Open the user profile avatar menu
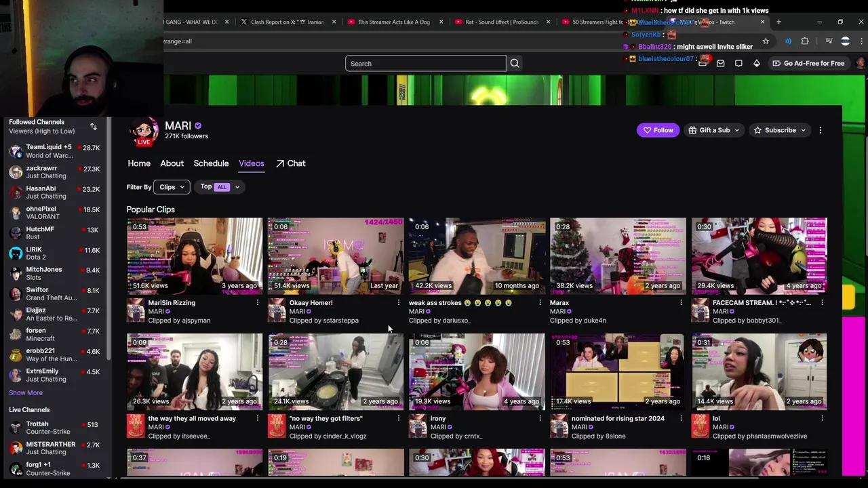 pyautogui.click(x=861, y=63)
